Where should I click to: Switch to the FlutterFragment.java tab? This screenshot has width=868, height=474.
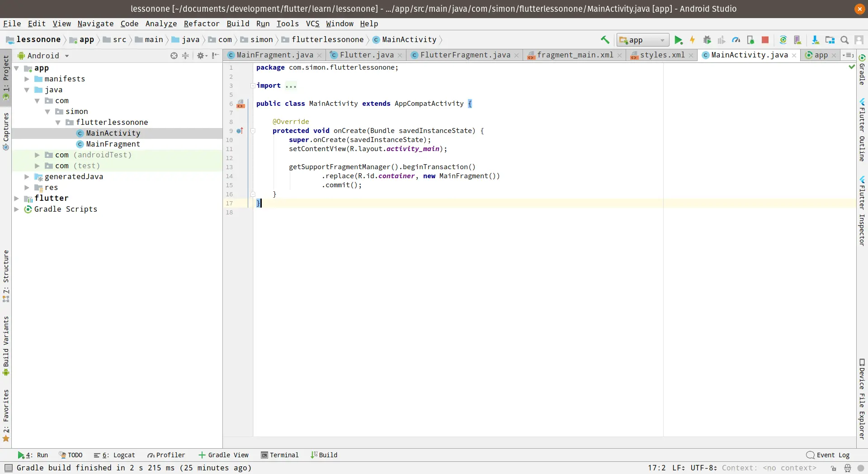tap(465, 55)
